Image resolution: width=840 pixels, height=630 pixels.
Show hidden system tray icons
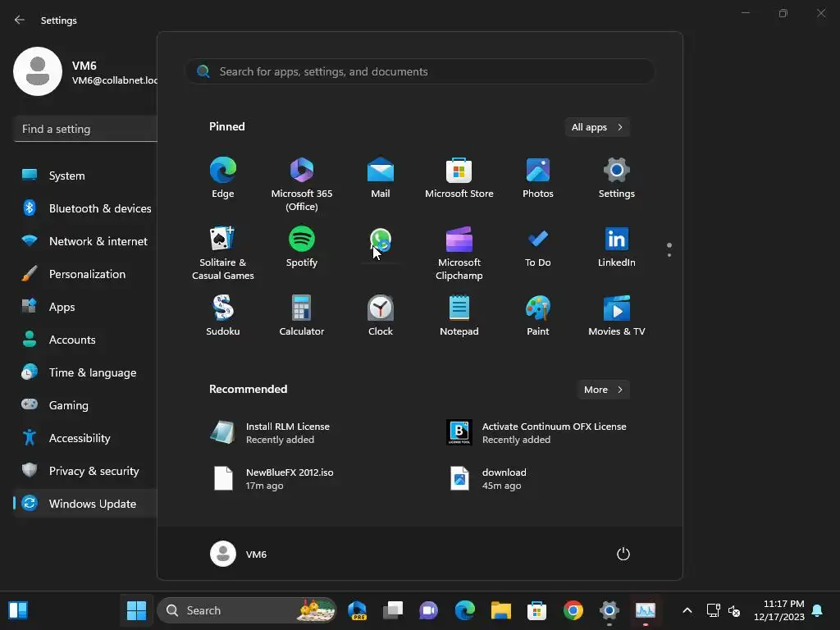coord(687,610)
